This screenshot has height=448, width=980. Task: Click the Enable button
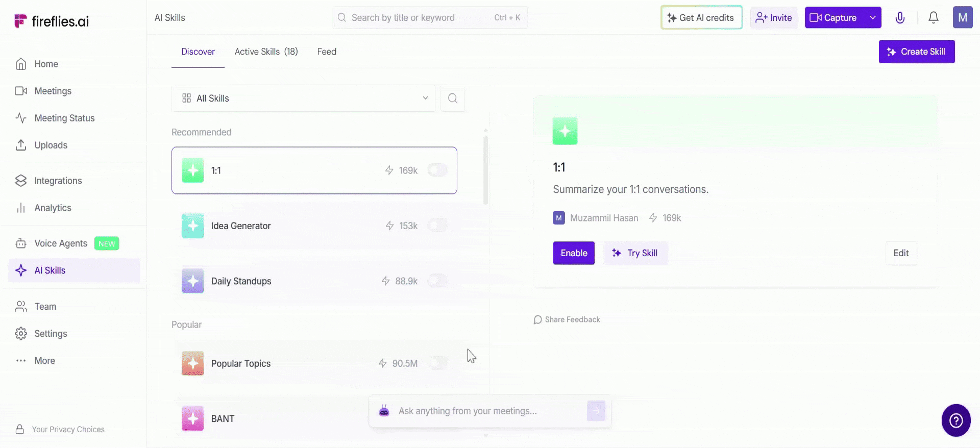point(574,253)
